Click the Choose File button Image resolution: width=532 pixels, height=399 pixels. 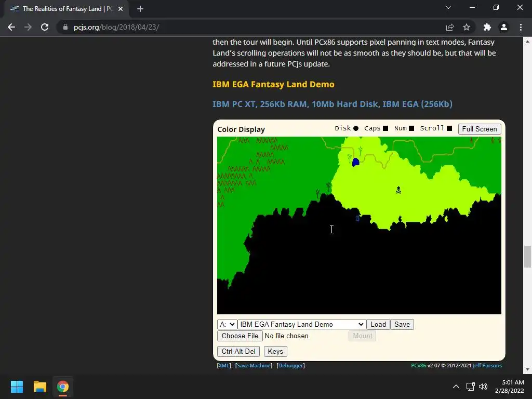(x=240, y=336)
